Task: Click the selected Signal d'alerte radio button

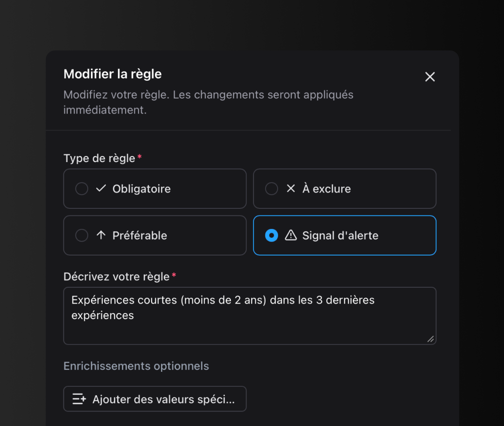Action: click(272, 235)
